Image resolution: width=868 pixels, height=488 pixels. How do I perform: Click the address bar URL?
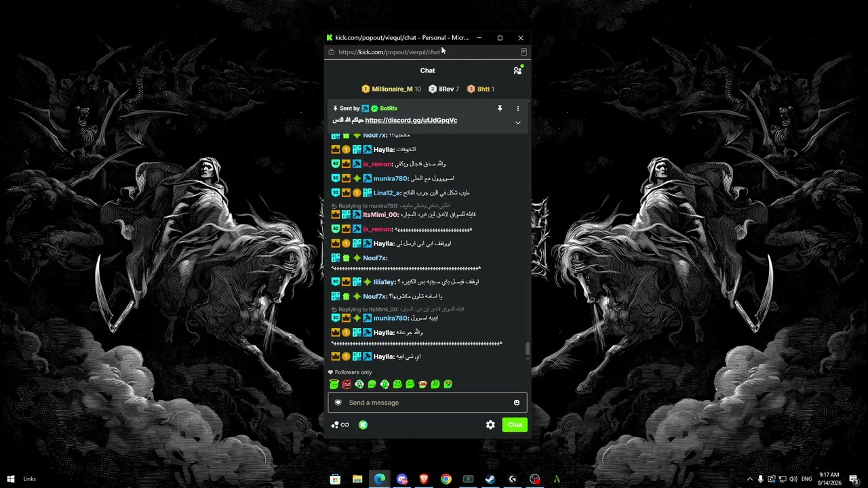coord(390,52)
